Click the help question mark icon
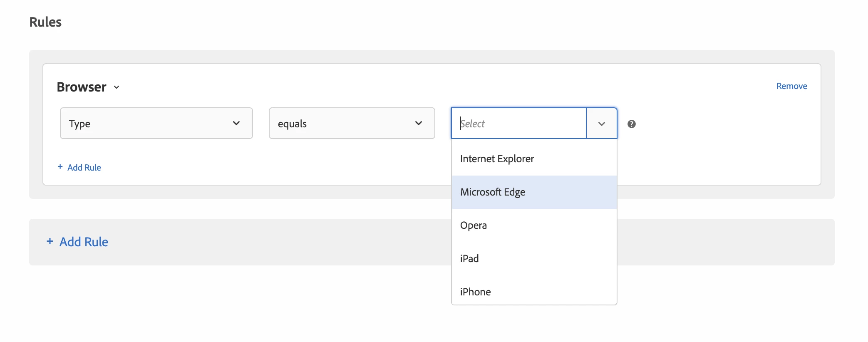This screenshot has width=868, height=342. pos(631,124)
